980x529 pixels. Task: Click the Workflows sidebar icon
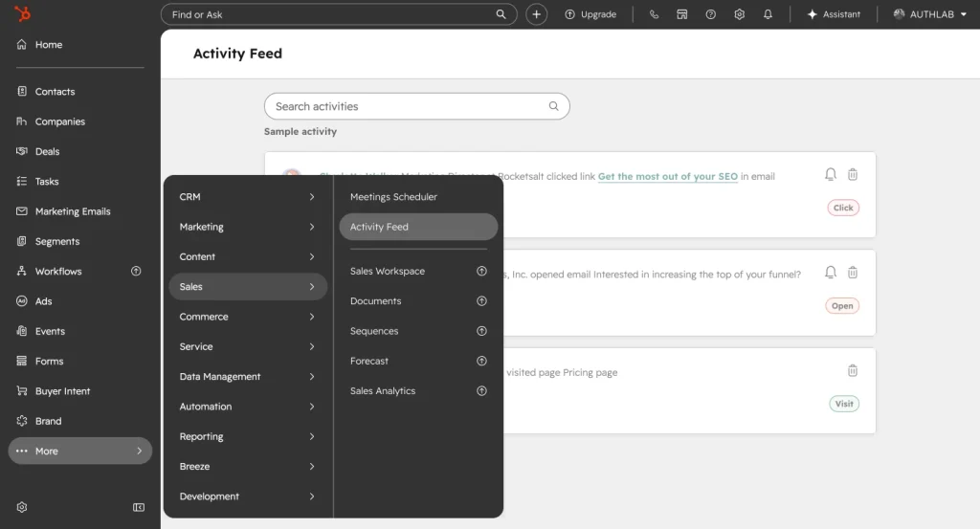point(22,271)
